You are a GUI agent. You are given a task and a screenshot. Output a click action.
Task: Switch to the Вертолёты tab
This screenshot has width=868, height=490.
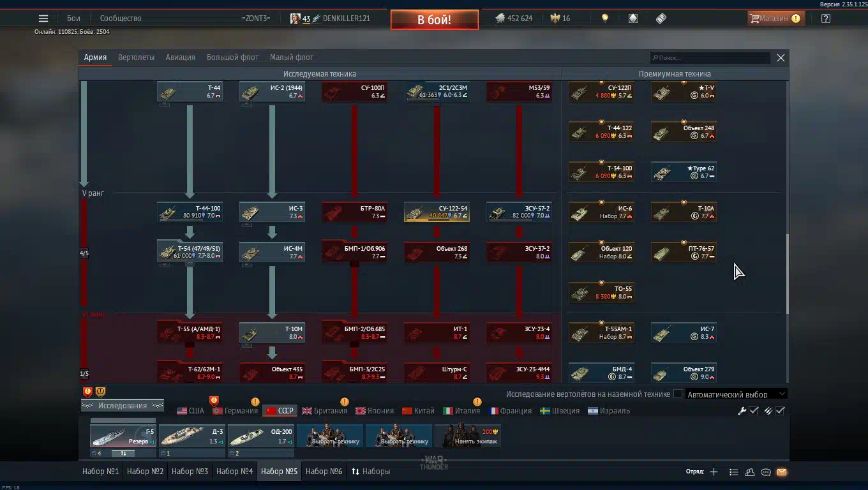pos(136,57)
